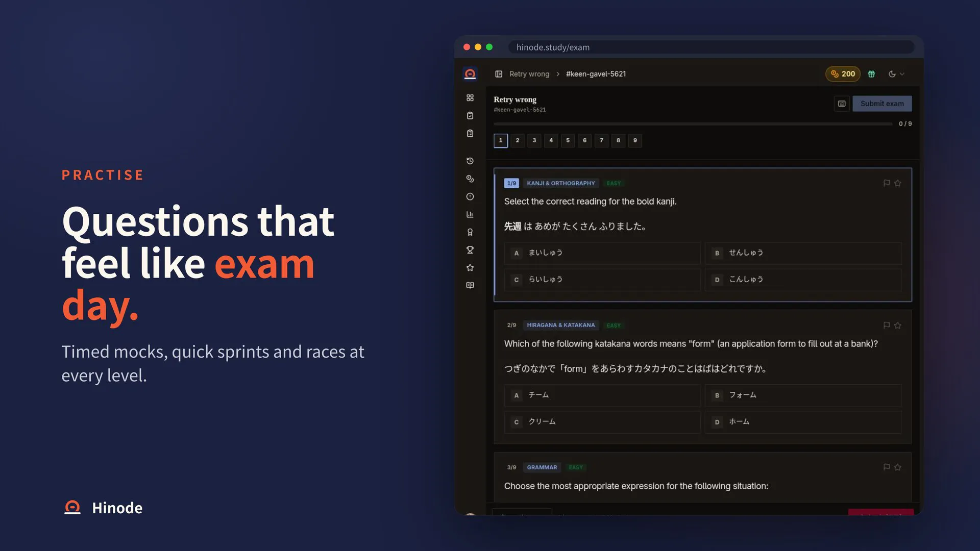The width and height of the screenshot is (980, 551).
Task: Click the hinode.study/exam address bar
Action: pos(711,47)
